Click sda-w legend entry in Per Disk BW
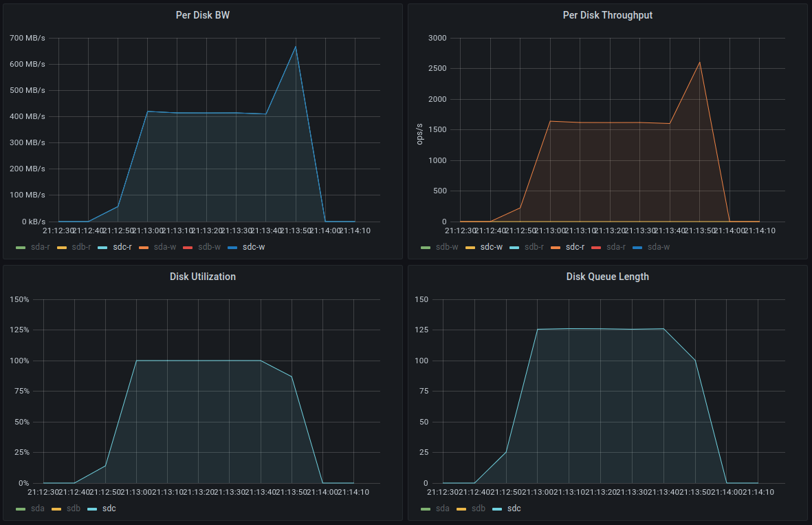812x525 pixels. coord(164,246)
